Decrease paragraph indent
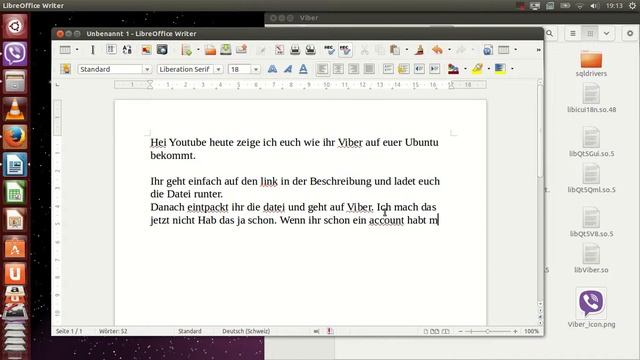 [419, 69]
